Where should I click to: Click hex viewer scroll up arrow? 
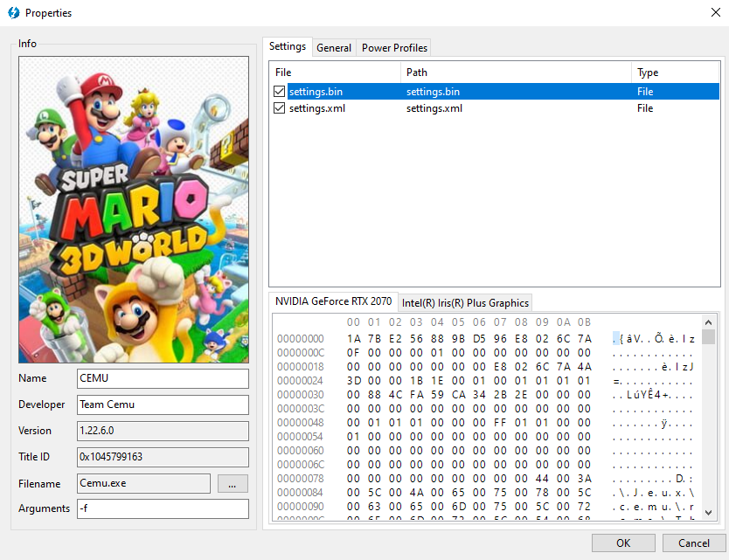[x=708, y=322]
